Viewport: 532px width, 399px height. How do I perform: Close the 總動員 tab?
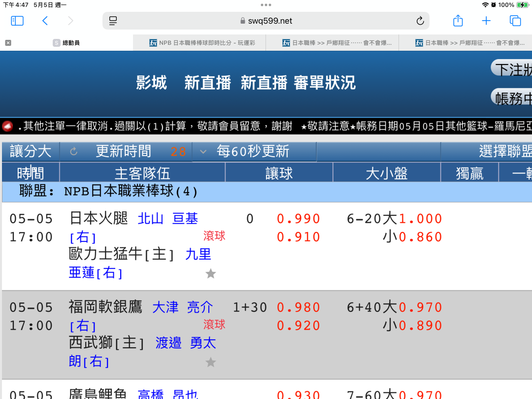pos(8,43)
